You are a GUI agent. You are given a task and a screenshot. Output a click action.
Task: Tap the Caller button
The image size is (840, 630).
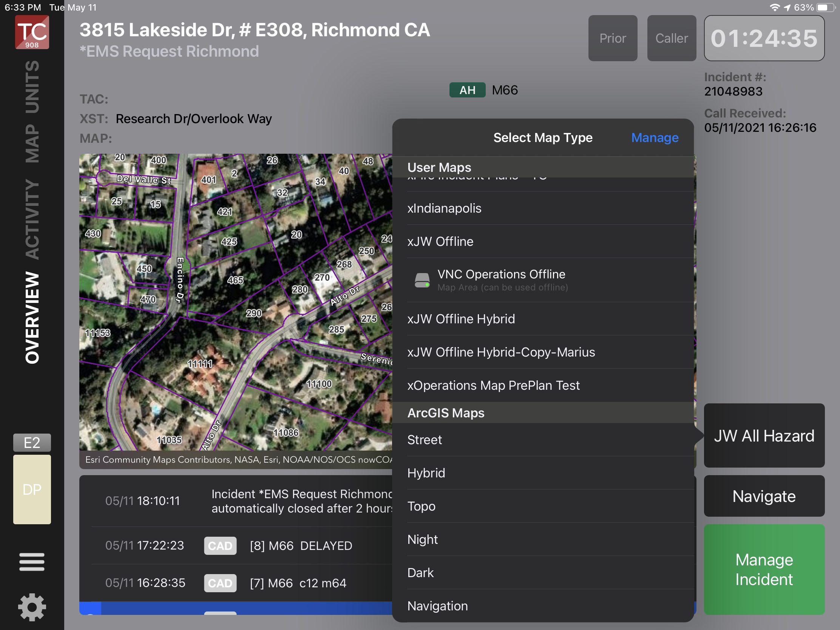[671, 39]
